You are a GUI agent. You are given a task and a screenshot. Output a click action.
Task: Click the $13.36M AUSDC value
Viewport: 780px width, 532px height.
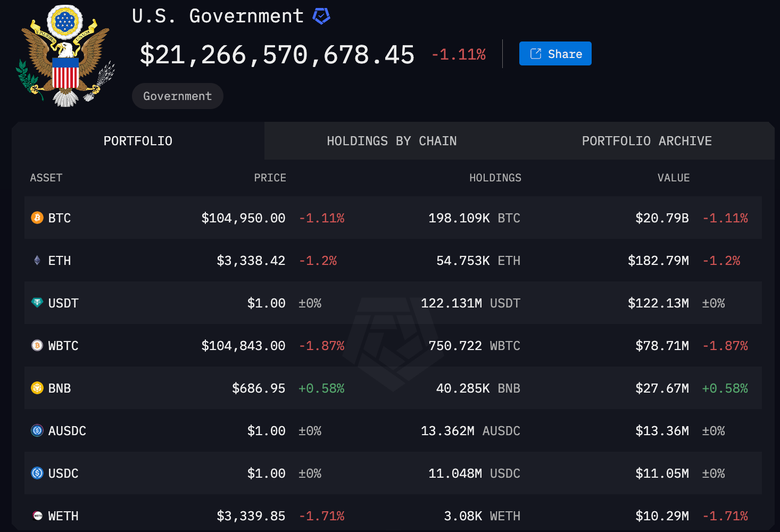pos(662,431)
